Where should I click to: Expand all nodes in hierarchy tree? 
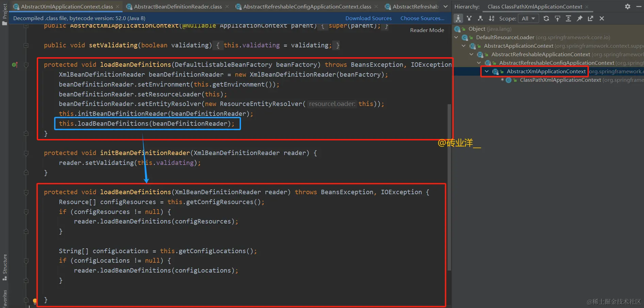[568, 18]
